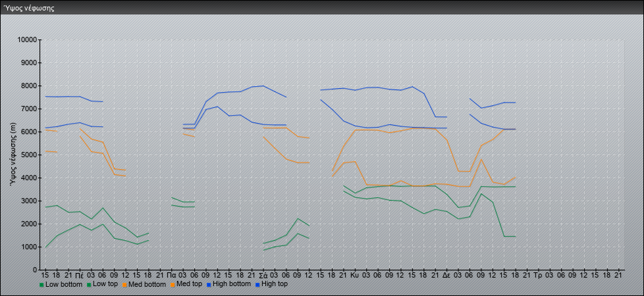Hide the High top series via legend text
644x296 pixels.
point(275,284)
